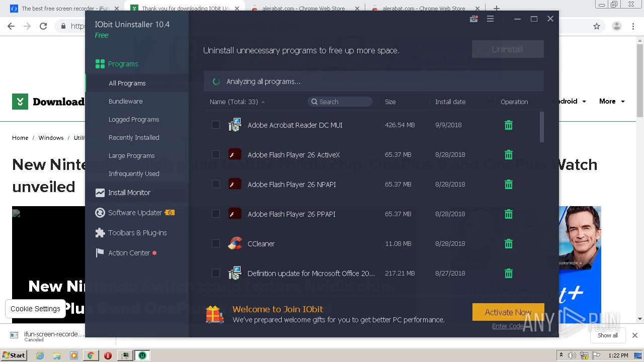Check the Adobe Flash Player 26 PPAPI checkbox
This screenshot has height=362, width=644.
[216, 214]
